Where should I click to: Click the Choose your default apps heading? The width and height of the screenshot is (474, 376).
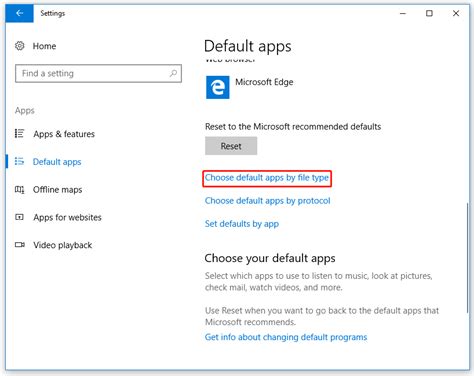(x=270, y=258)
